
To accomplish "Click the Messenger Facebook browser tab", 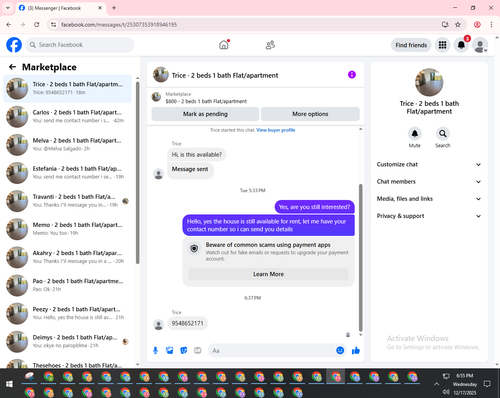I will 61,8.
